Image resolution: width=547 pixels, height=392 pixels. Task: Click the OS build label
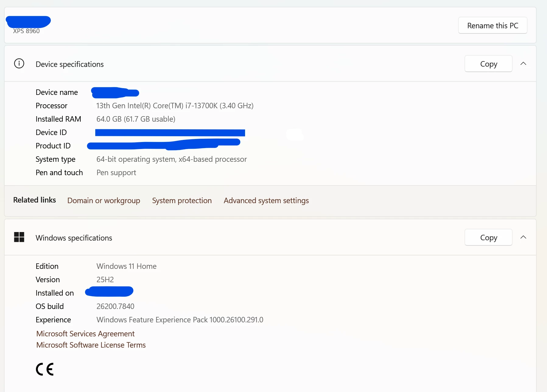(x=50, y=306)
